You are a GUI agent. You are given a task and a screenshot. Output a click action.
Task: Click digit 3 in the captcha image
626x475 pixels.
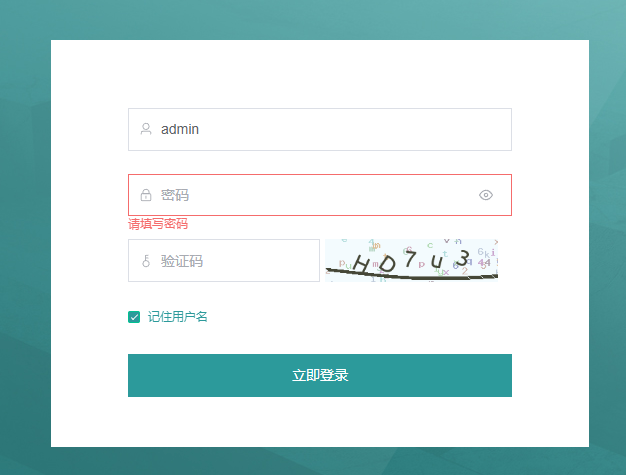click(x=463, y=259)
